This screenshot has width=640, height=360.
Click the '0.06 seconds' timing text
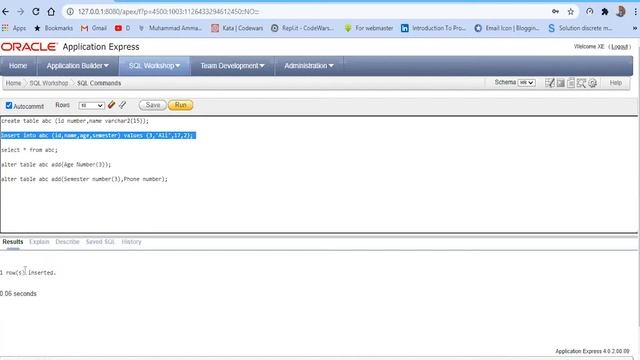tap(18, 293)
